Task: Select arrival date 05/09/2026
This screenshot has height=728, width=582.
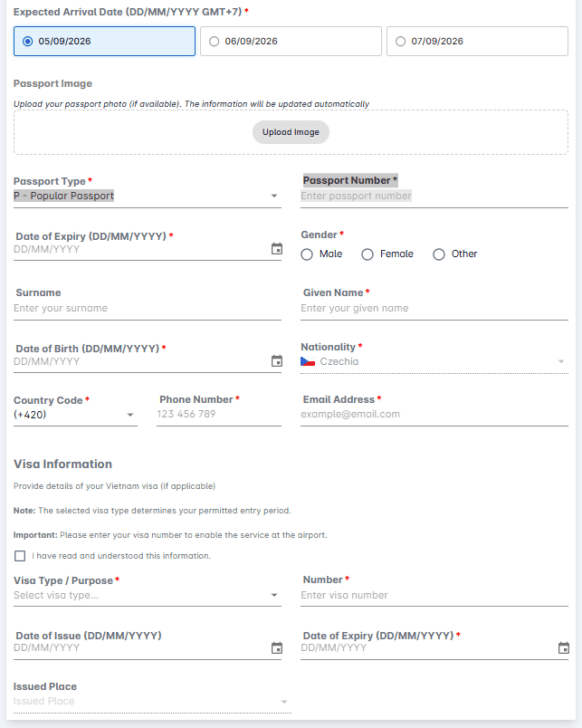Action: [104, 41]
